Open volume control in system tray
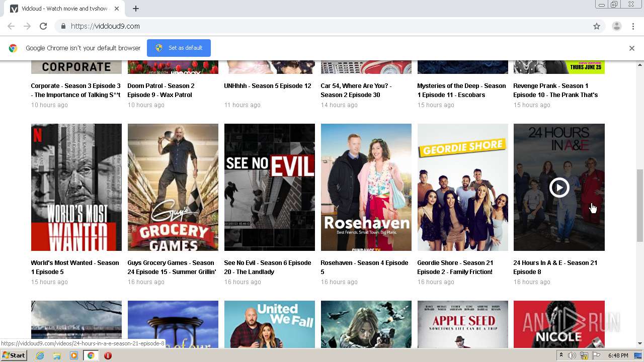Image resolution: width=644 pixels, height=362 pixels. coord(572,355)
